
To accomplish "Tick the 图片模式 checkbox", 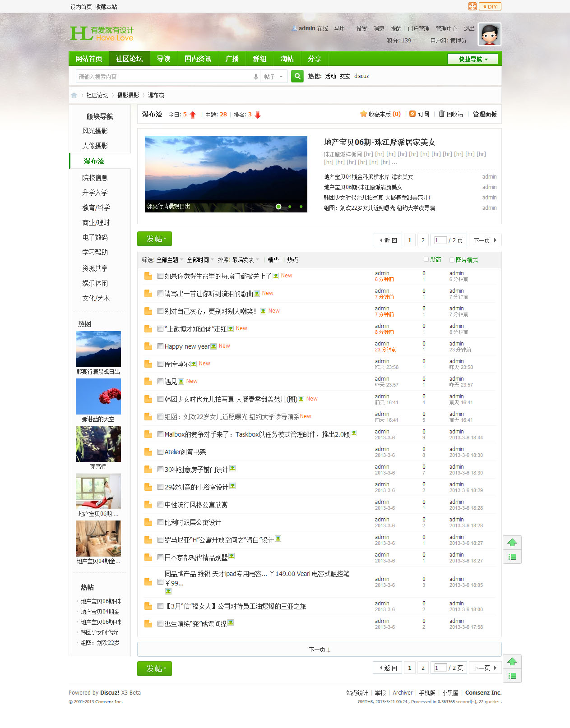I will coord(452,260).
